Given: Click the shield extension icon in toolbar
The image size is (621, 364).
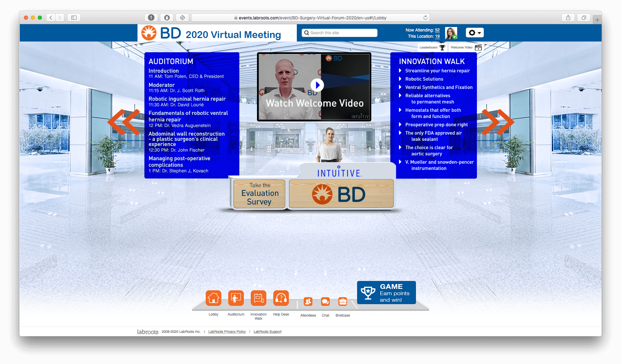Looking at the screenshot, I should [x=167, y=18].
